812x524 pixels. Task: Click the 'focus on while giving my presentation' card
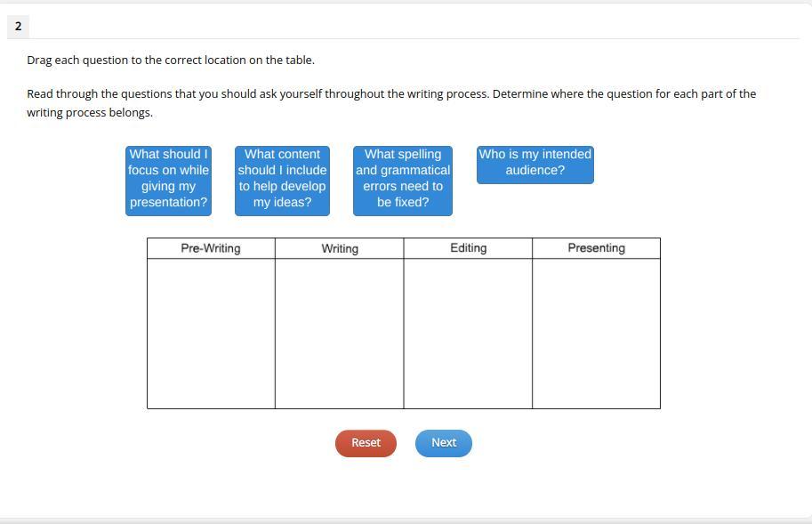pos(168,181)
